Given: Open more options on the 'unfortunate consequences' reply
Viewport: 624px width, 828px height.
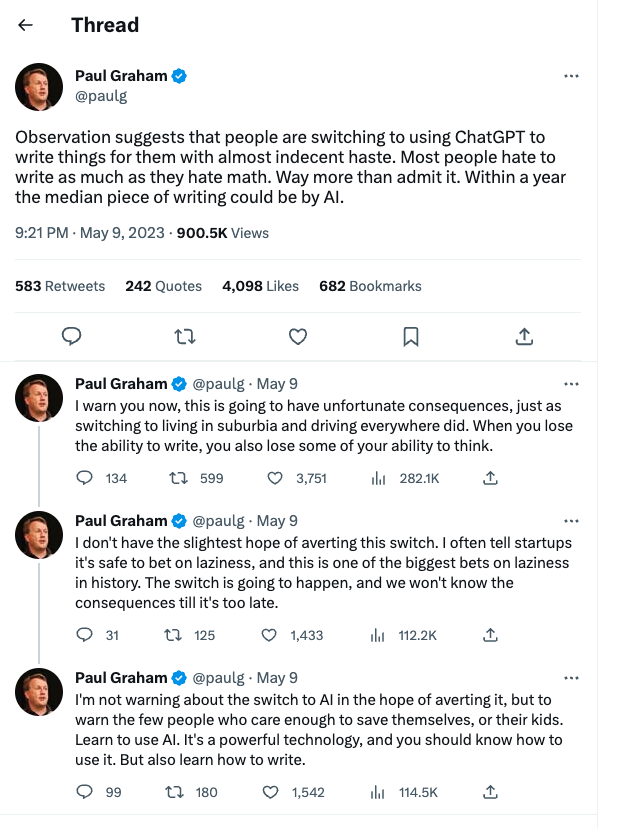Looking at the screenshot, I should (x=571, y=384).
